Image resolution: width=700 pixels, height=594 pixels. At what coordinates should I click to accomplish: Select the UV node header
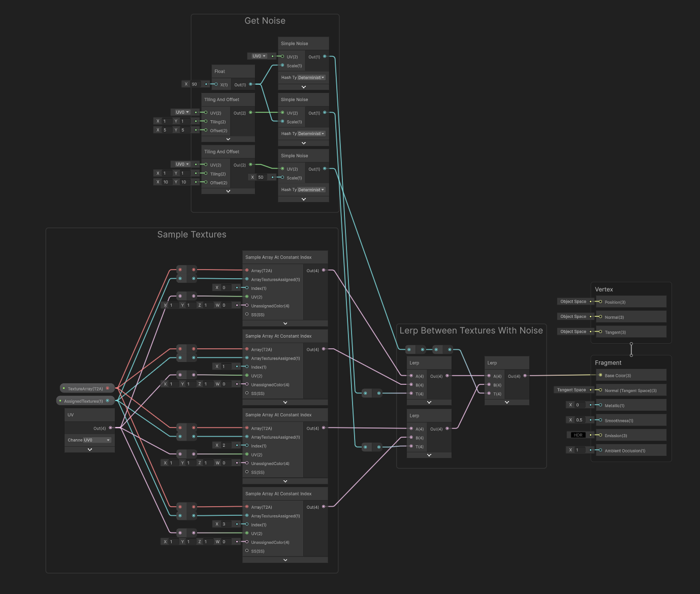(x=89, y=415)
